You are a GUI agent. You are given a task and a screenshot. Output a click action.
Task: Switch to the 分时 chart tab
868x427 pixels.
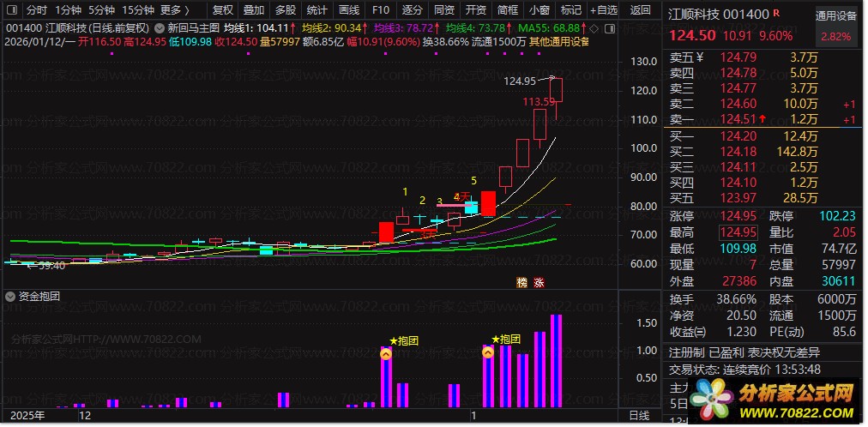click(37, 10)
